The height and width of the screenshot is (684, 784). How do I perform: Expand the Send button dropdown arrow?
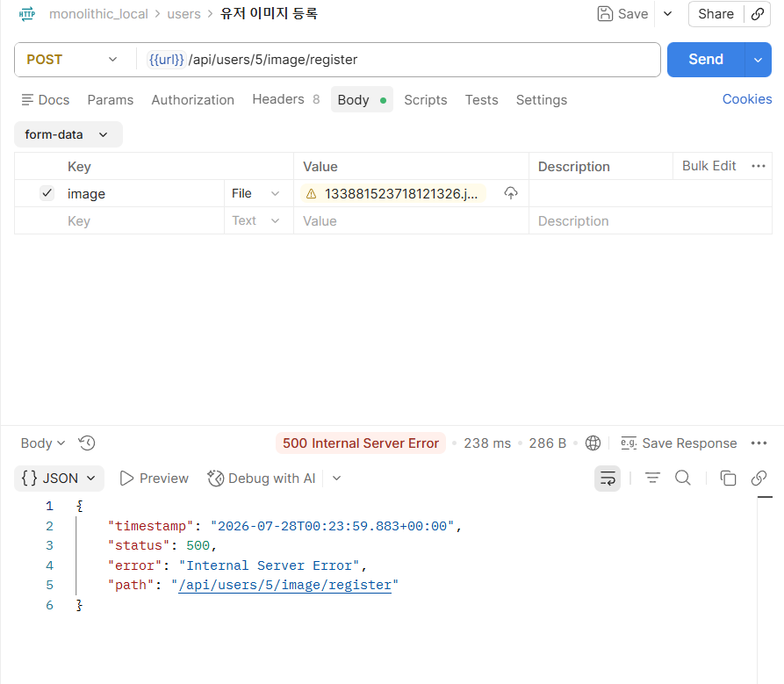pyautogui.click(x=758, y=60)
